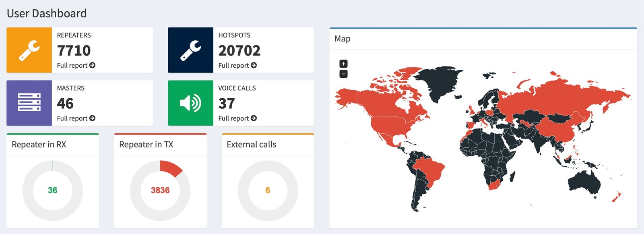
Task: Click the Repeater in TX title
Action: pos(146,145)
